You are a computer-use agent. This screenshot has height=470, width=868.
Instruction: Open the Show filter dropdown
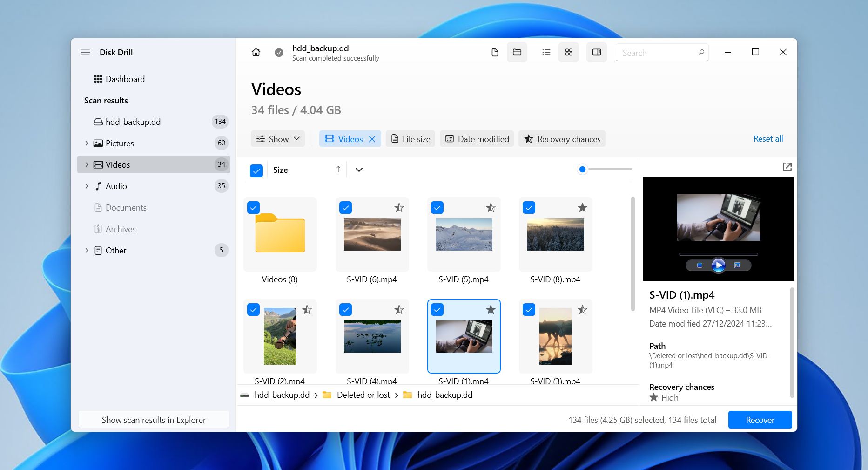click(x=277, y=138)
